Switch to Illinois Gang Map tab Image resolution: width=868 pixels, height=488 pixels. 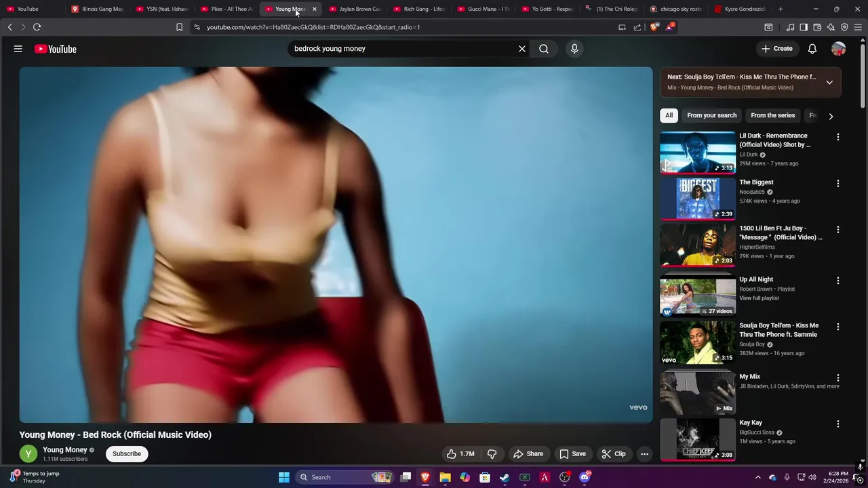(98, 9)
